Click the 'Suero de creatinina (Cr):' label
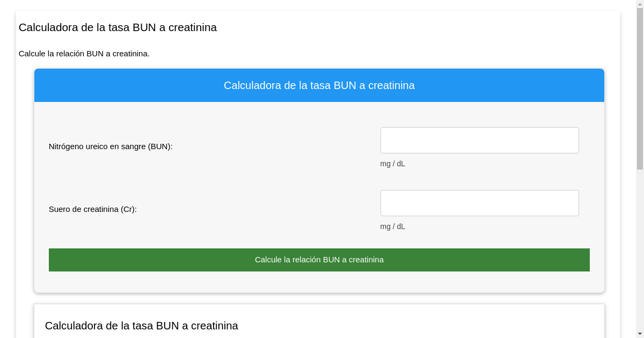 point(92,209)
